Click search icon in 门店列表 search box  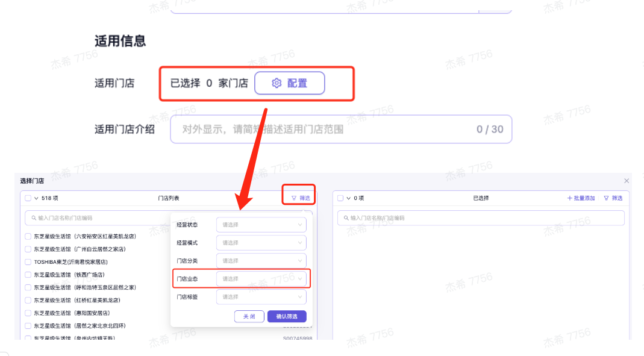34,218
